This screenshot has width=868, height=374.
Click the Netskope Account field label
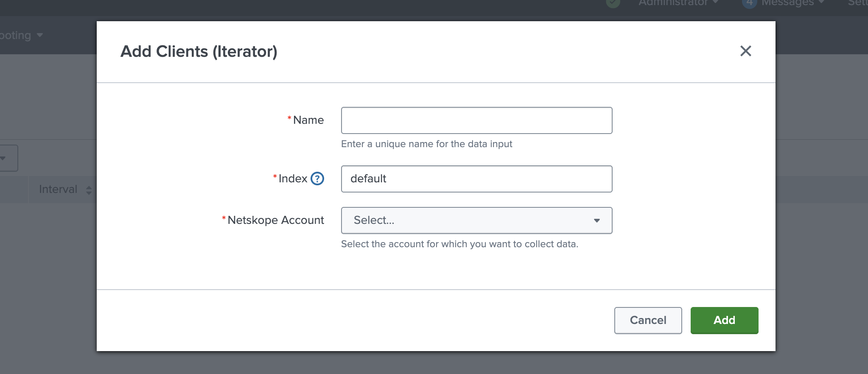tap(276, 220)
